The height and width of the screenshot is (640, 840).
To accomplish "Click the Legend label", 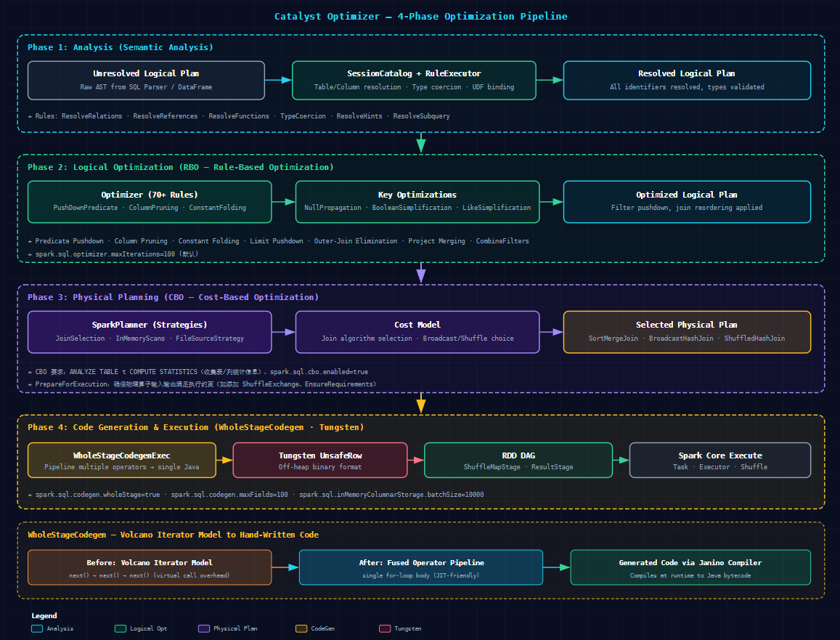I will pyautogui.click(x=44, y=616).
